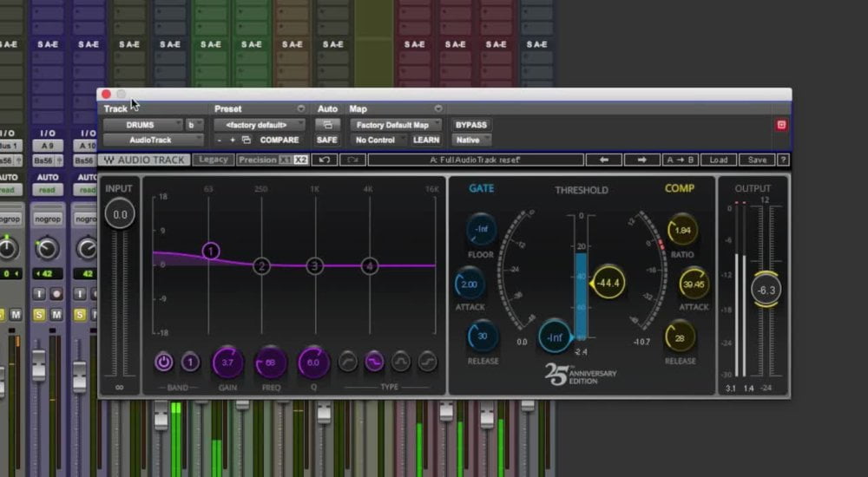This screenshot has width=868, height=477.
Task: Open plugin automation enable window icon
Action: click(327, 125)
